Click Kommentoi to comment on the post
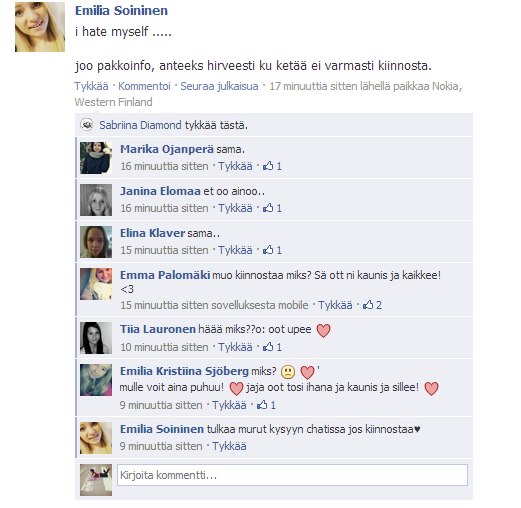521x508 pixels. pos(144,86)
